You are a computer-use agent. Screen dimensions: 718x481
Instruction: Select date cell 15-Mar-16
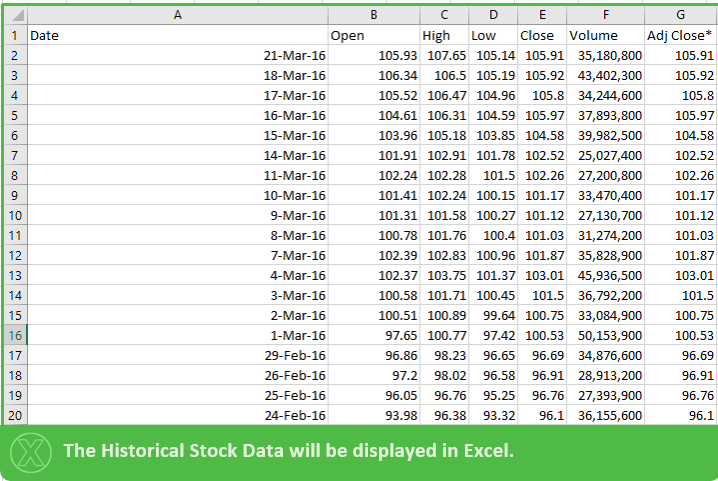point(178,135)
